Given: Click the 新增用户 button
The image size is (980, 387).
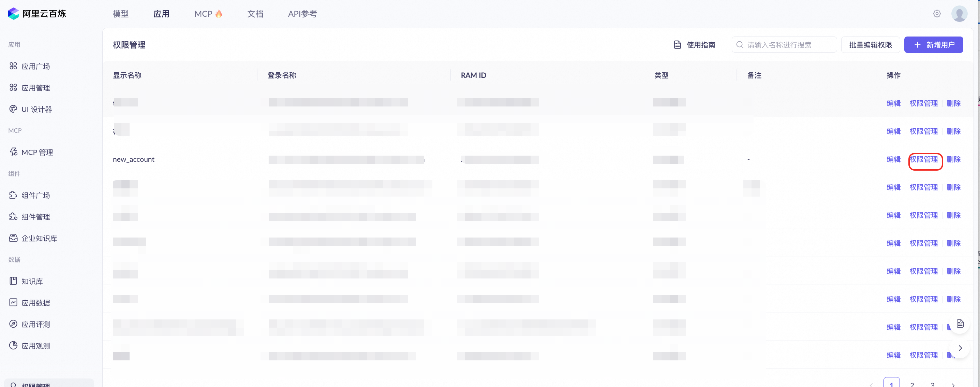Looking at the screenshot, I should [x=934, y=45].
